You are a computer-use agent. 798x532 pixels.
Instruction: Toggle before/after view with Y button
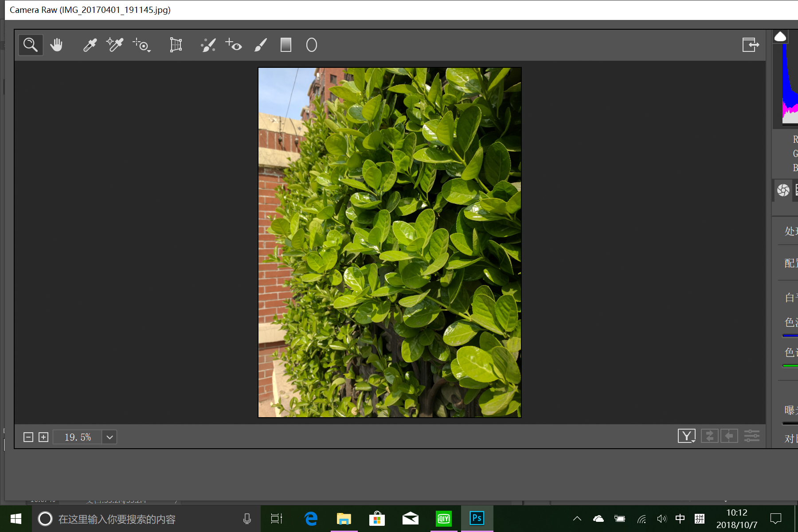click(x=686, y=436)
